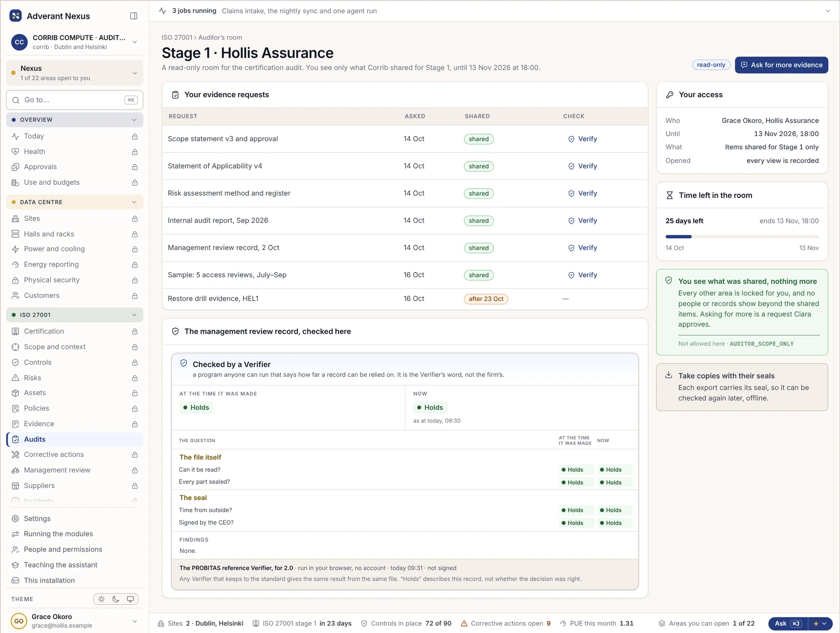Verify Sample: 5 access reviews row
Viewport: 840px width, 633px height.
(x=583, y=275)
